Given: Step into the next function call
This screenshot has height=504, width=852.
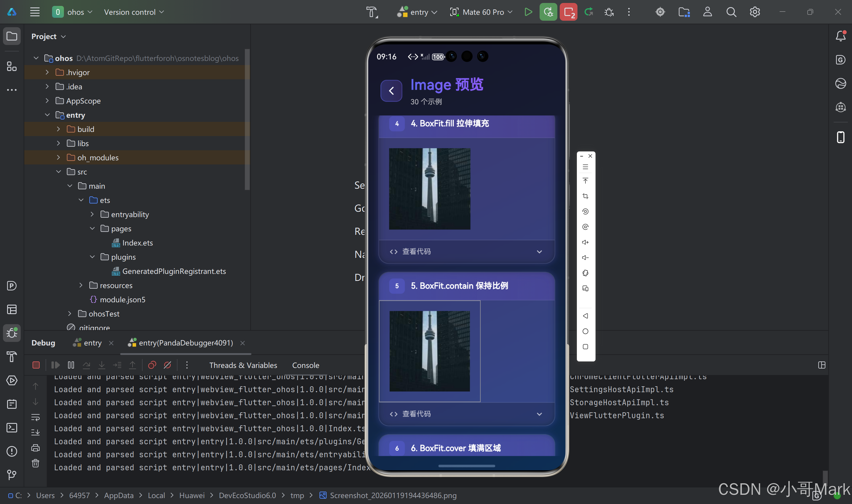Looking at the screenshot, I should 101,365.
